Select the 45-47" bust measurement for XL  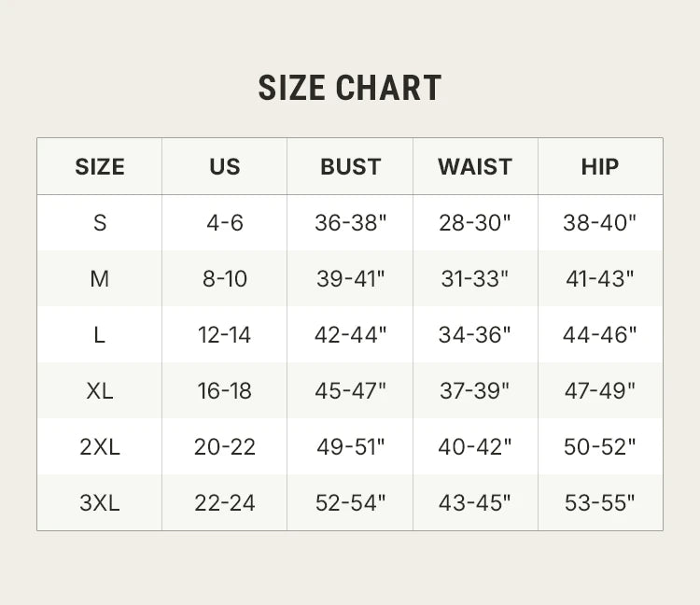pos(350,391)
